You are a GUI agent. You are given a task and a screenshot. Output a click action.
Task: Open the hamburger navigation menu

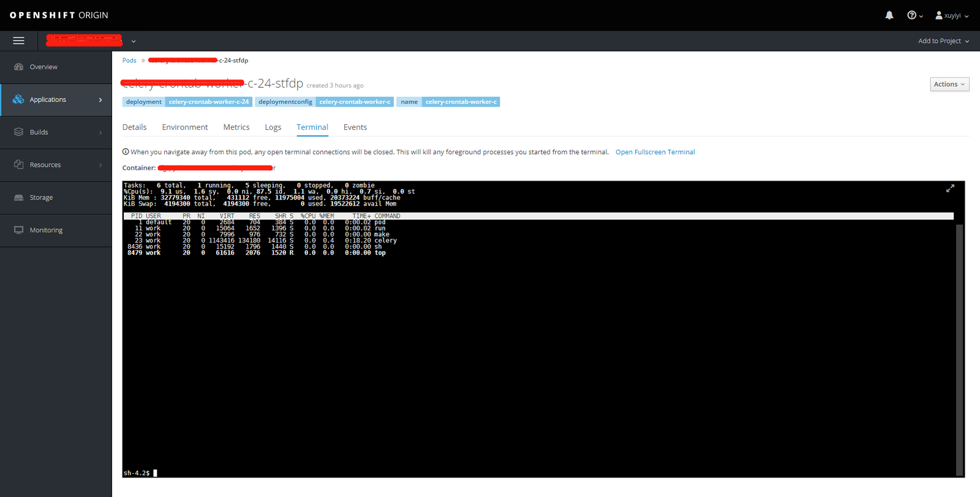coord(18,41)
